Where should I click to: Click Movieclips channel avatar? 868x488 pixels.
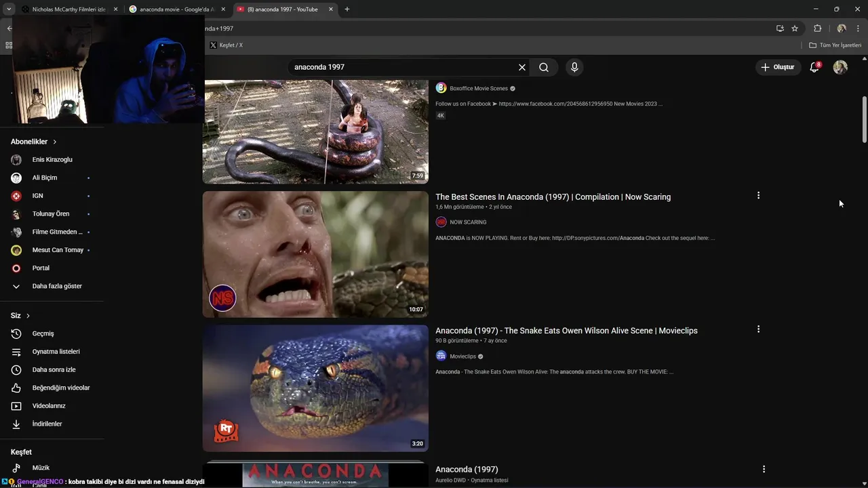coord(441,356)
